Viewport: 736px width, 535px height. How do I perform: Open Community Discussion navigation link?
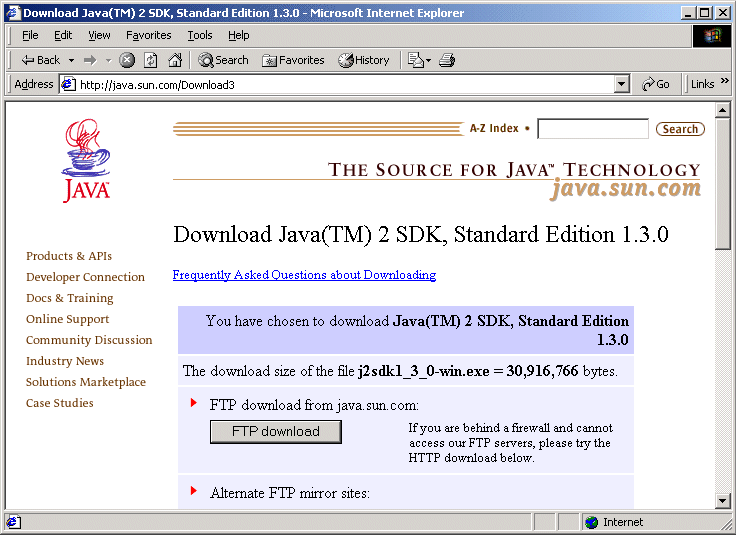pyautogui.click(x=89, y=340)
